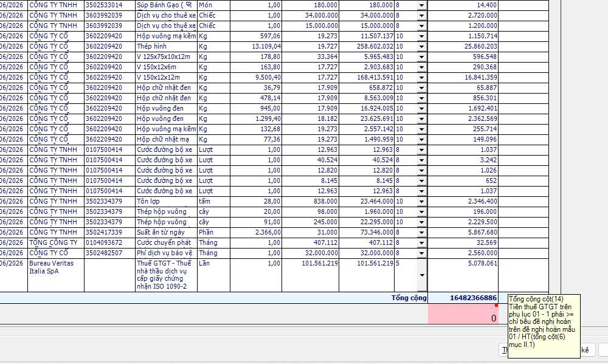Click tax code 3502482507
Image resolution: width=608 pixels, height=364 pixels.
[x=109, y=253]
